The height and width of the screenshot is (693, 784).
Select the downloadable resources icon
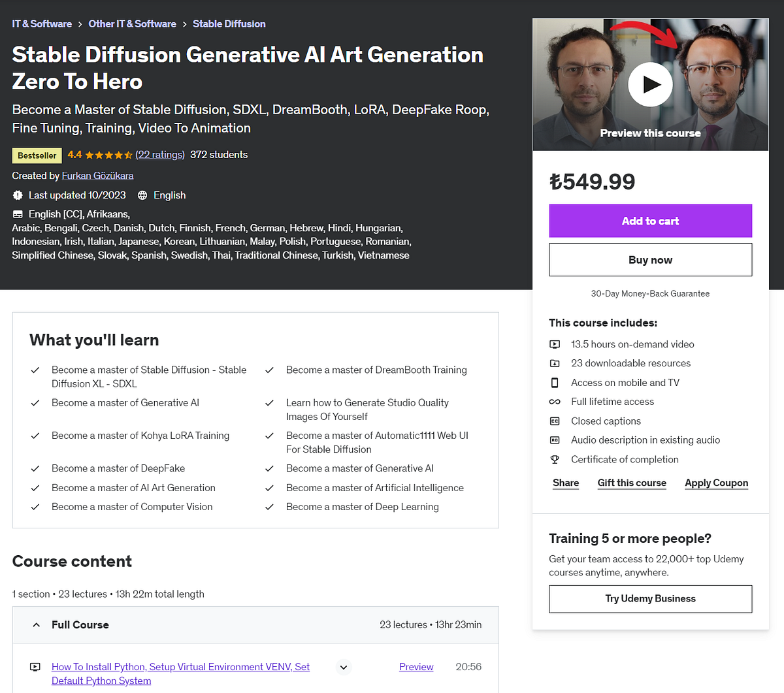point(555,363)
